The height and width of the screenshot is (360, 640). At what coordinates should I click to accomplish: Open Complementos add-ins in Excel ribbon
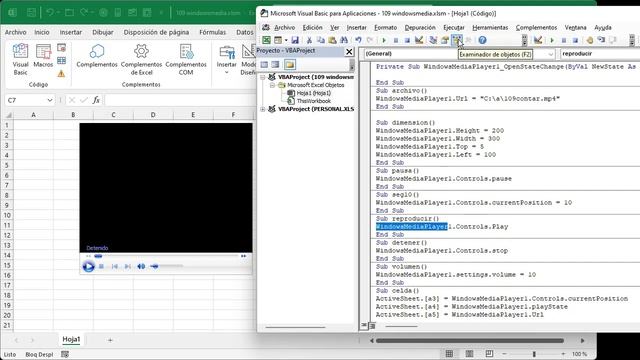(x=97, y=56)
